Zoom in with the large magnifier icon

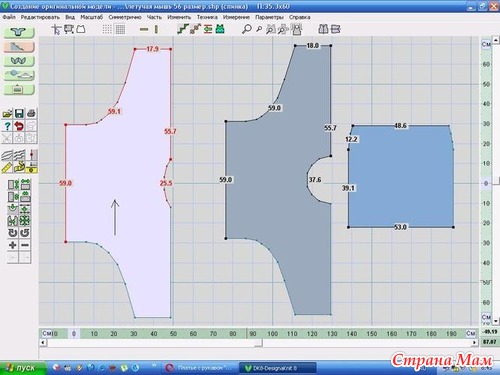tap(246, 29)
